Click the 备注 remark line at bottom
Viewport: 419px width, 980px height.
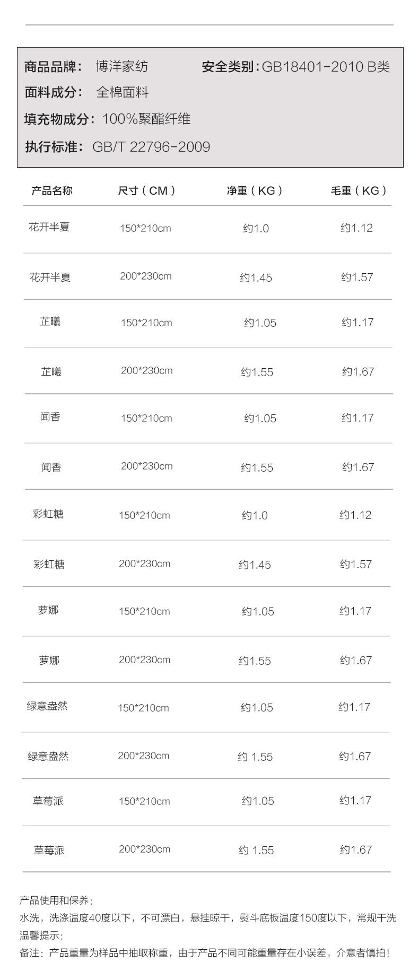click(x=205, y=953)
